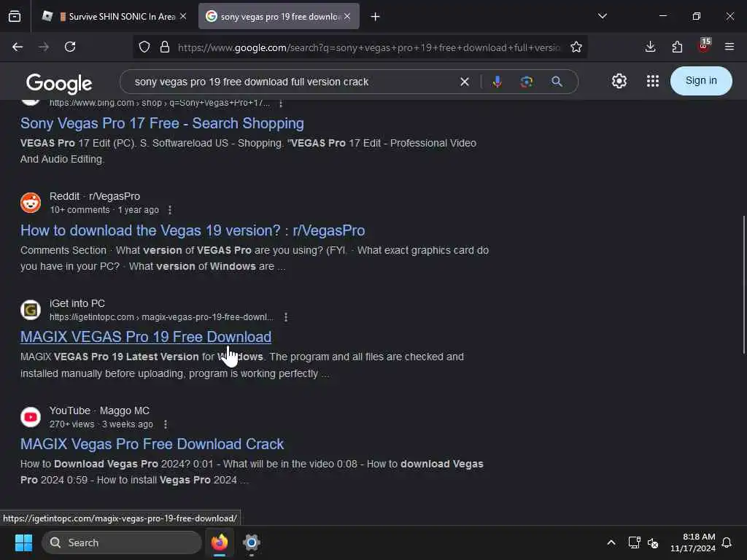Click the page vertical scrollbar thumb

point(743,285)
